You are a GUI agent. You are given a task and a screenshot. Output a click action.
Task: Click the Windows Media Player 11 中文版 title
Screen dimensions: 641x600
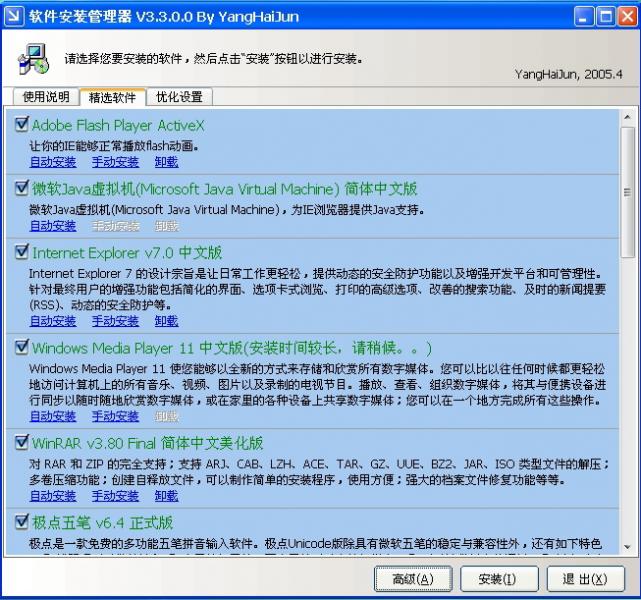pyautogui.click(x=232, y=348)
